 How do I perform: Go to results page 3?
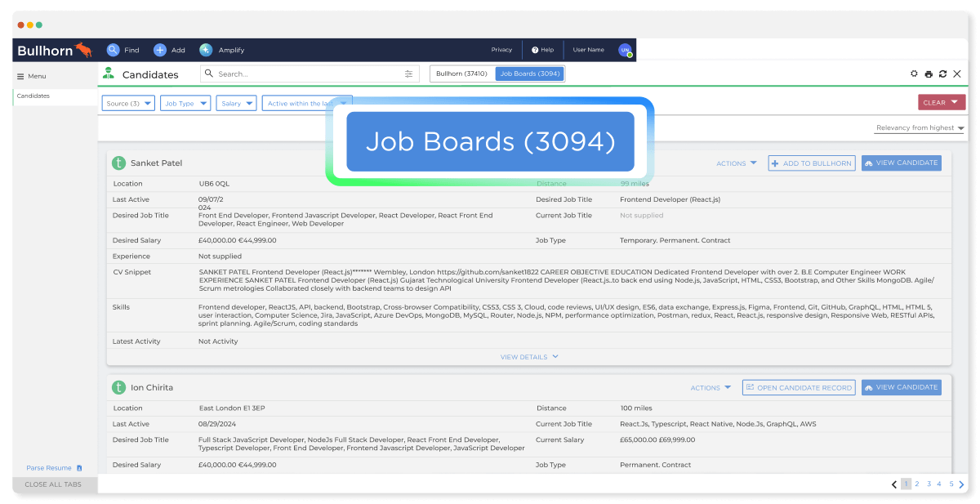[x=929, y=484]
